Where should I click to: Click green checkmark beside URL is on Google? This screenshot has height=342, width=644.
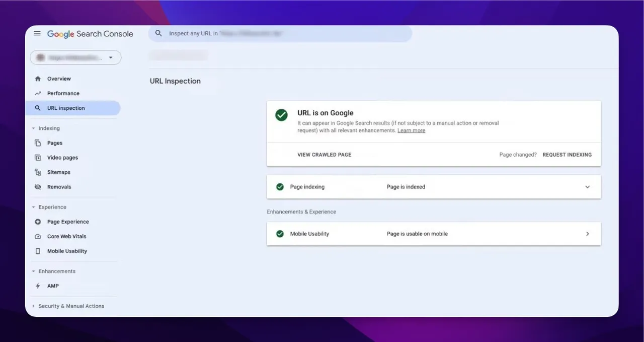pos(281,115)
